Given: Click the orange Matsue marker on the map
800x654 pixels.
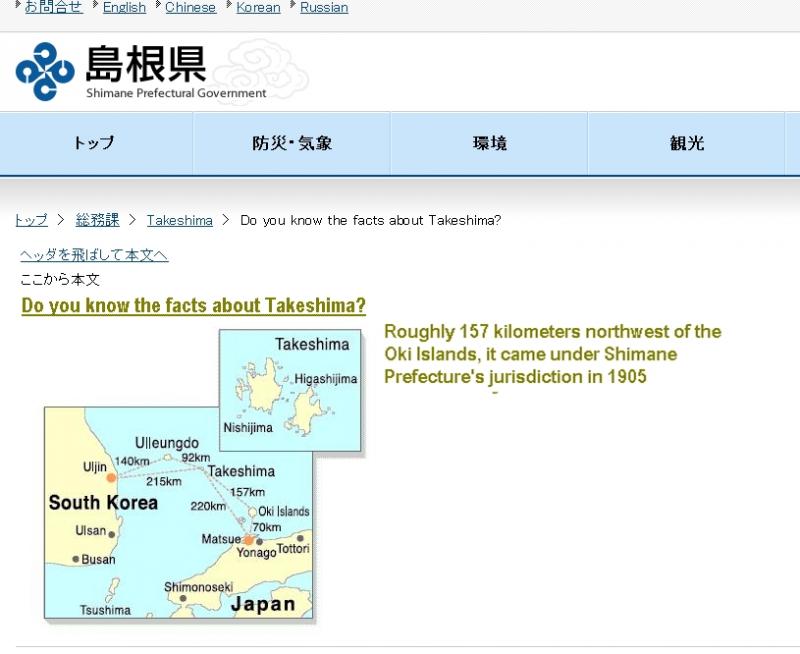Looking at the screenshot, I should [x=248, y=540].
